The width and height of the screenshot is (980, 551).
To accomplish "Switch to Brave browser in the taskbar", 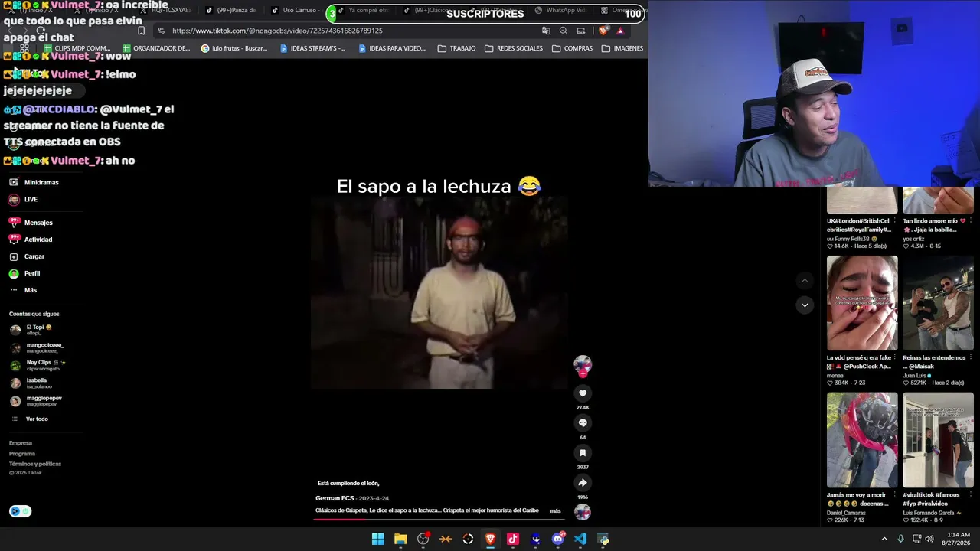I will pyautogui.click(x=491, y=539).
